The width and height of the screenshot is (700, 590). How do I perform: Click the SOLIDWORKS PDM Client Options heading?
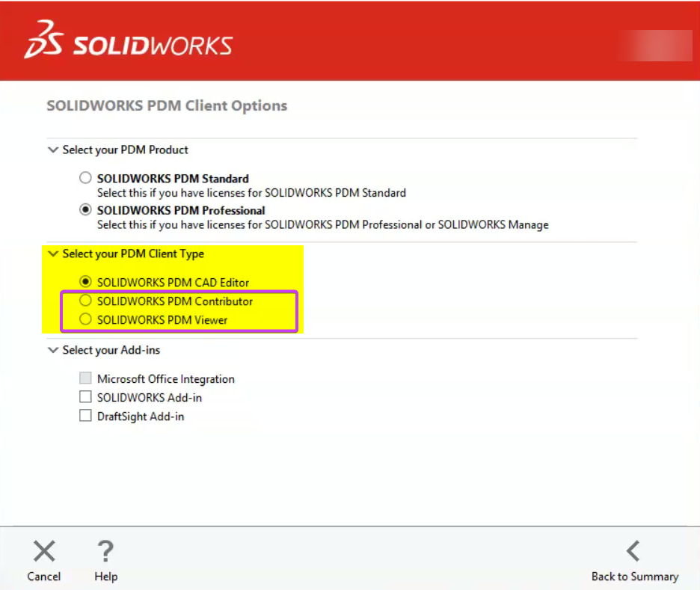167,105
